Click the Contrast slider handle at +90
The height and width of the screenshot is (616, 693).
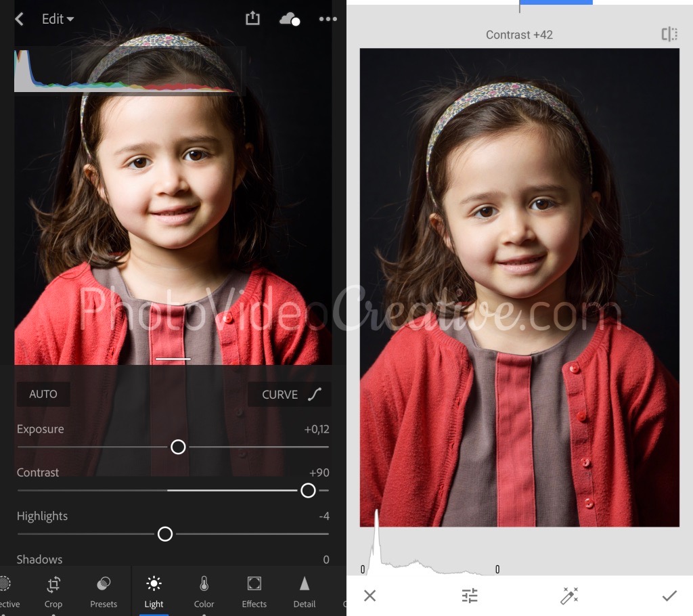tap(308, 490)
